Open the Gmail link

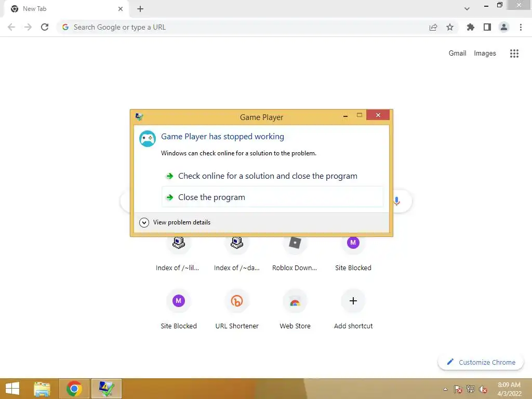457,54
